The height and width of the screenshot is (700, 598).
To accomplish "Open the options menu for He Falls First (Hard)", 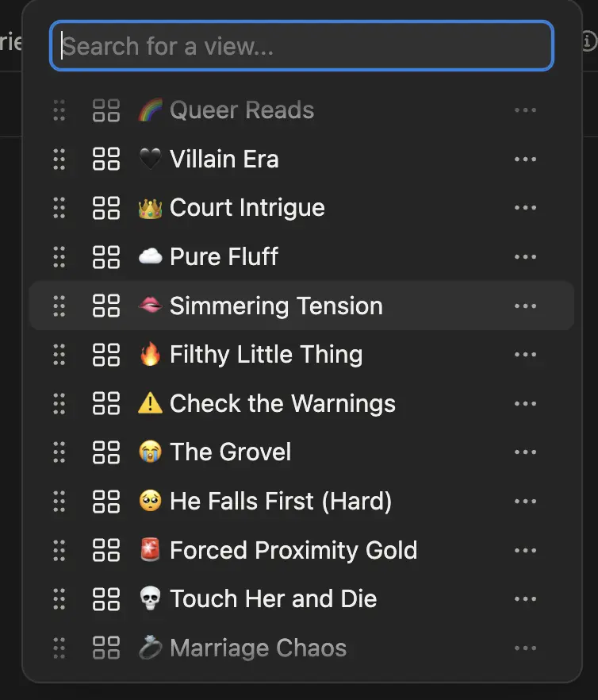I will [x=526, y=501].
